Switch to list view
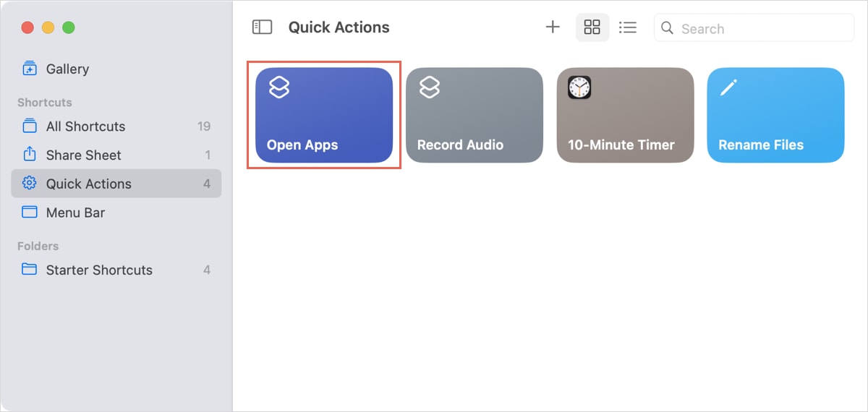868x412 pixels. pos(628,27)
